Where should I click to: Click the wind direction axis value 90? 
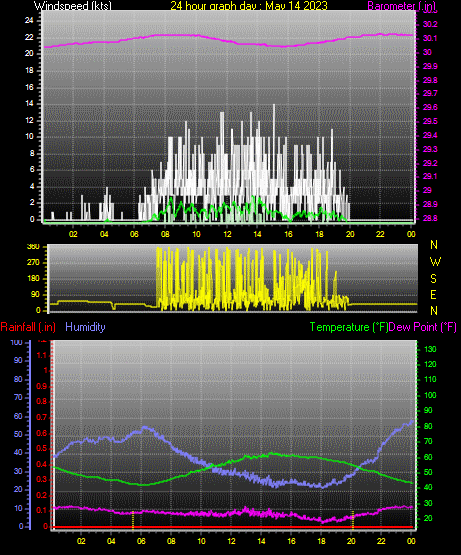click(x=35, y=295)
